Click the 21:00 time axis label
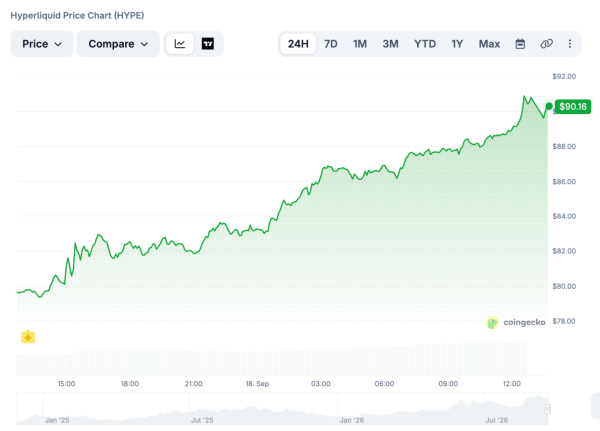 (193, 384)
